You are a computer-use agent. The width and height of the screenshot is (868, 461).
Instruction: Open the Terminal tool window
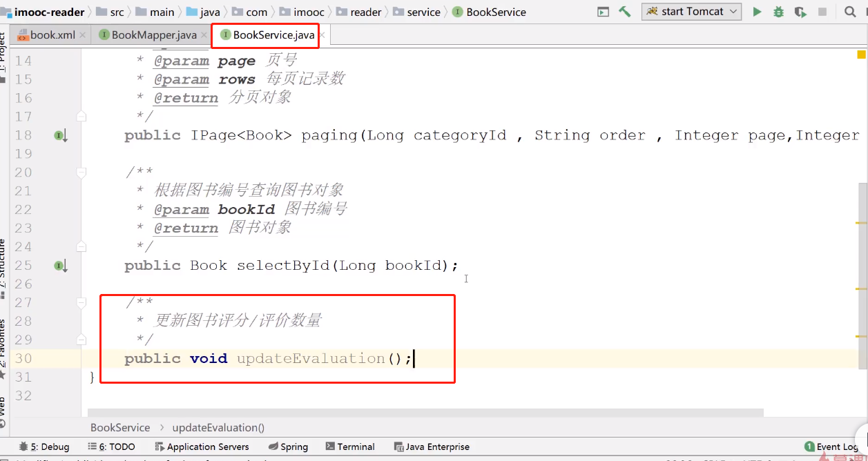click(x=350, y=447)
